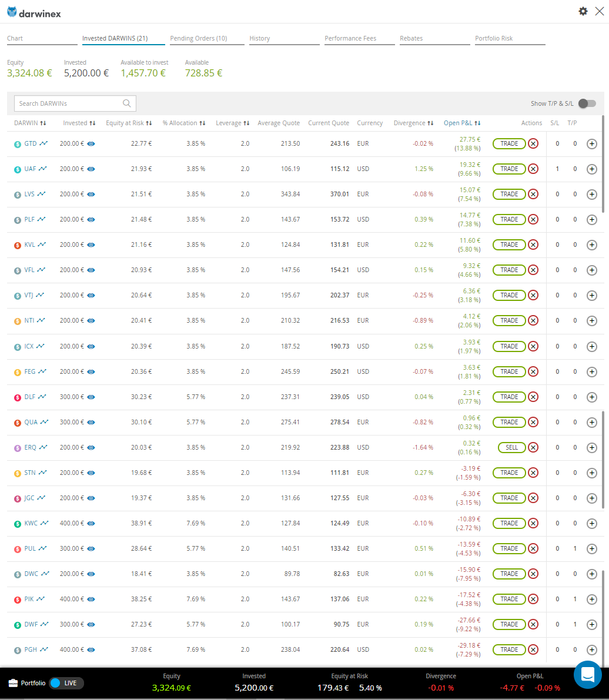Screen dimensions: 609x700
Task: Open the DWF DARWIN link
Action: [31, 625]
